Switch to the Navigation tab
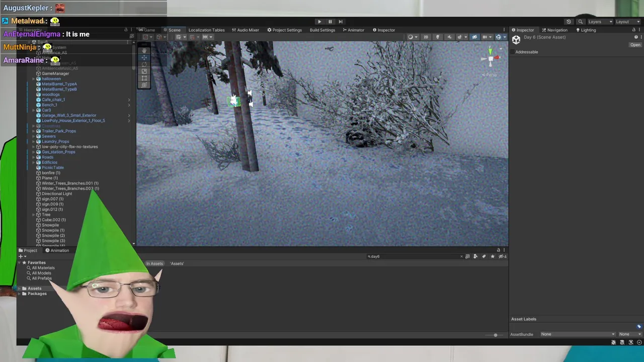 tap(554, 30)
